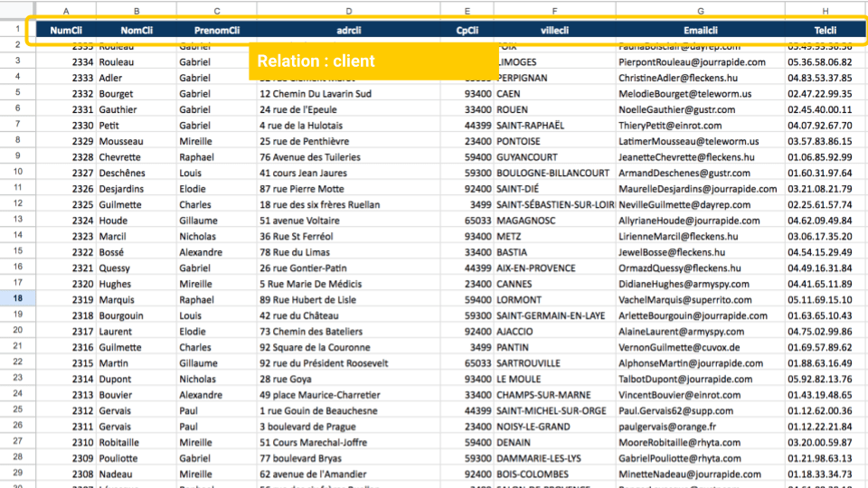Select the column A letter header
Viewport: 868px width, 488px height.
[x=66, y=12]
